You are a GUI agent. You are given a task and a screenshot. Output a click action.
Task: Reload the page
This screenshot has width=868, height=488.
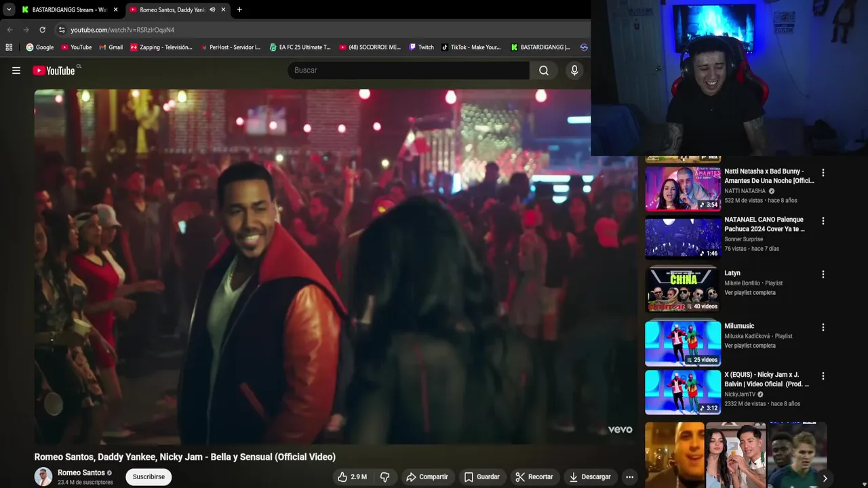pos(42,30)
